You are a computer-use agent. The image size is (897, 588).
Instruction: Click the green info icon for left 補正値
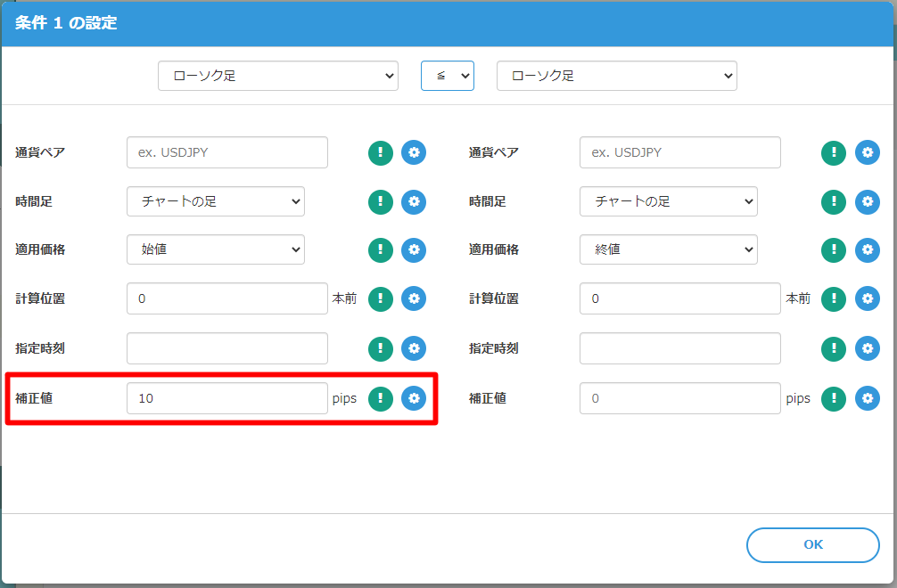[x=381, y=398]
